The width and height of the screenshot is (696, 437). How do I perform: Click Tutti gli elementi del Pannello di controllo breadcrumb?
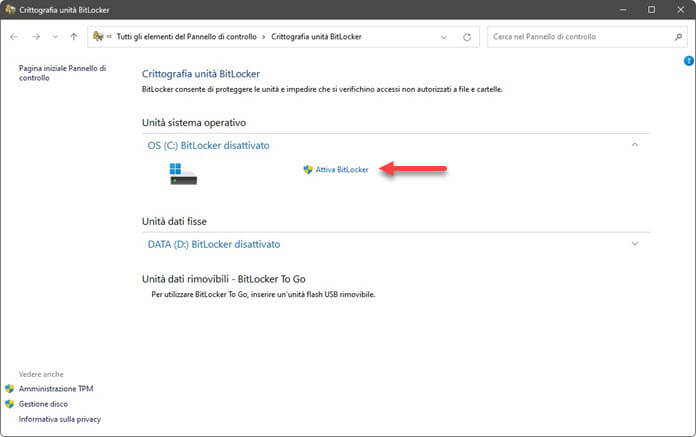pyautogui.click(x=186, y=37)
